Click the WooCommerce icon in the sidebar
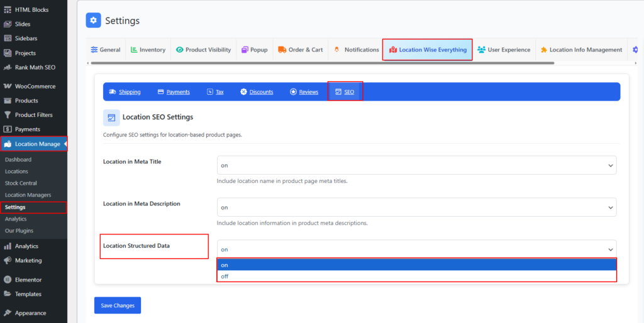Screen dimensions: 644x323 pos(8,86)
